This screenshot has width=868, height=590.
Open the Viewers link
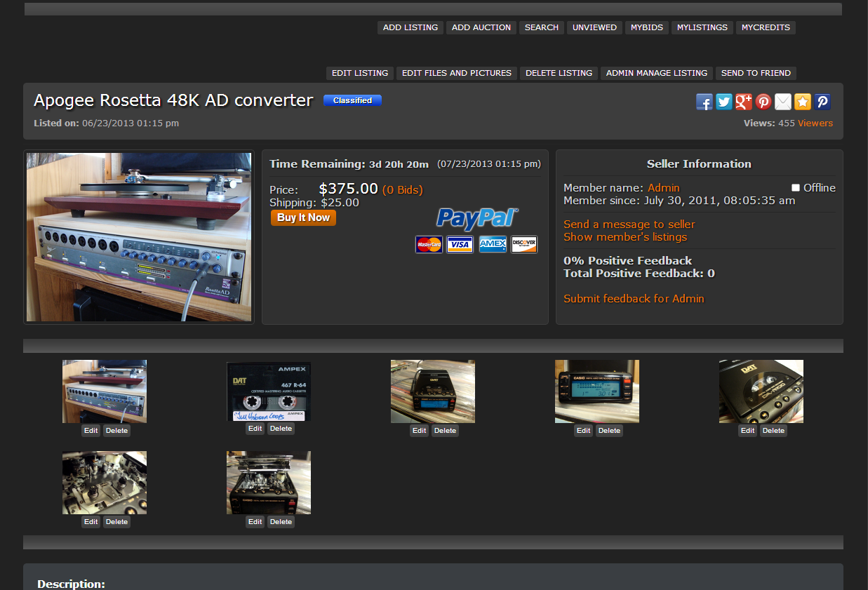click(815, 123)
